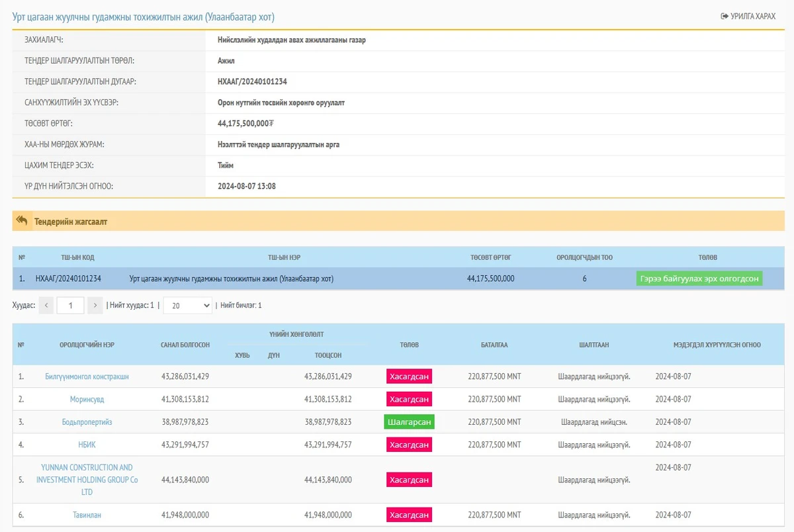794x532 pixels.
Task: Click the Гэрээ байгуулах эрх олгогдсон status badge
Action: coord(699,279)
